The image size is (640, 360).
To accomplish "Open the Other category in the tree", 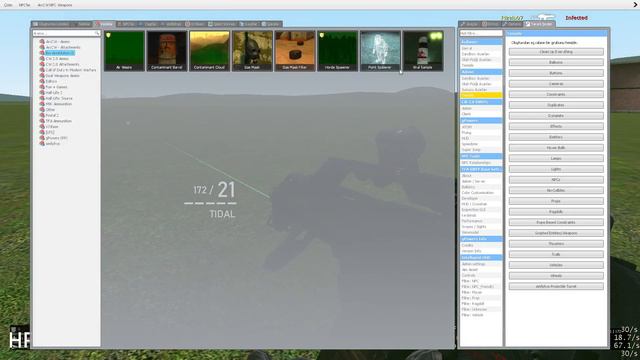I will pos(50,110).
